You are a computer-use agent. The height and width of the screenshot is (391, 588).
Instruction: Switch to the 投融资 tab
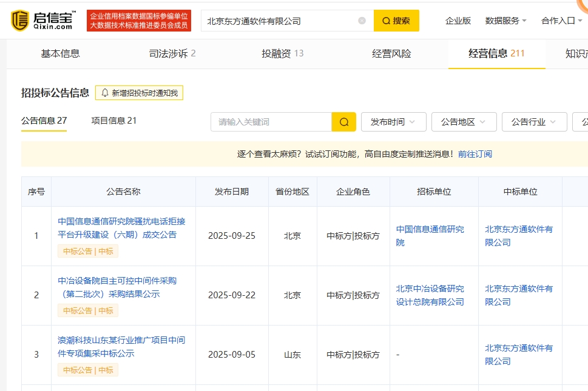coord(282,53)
